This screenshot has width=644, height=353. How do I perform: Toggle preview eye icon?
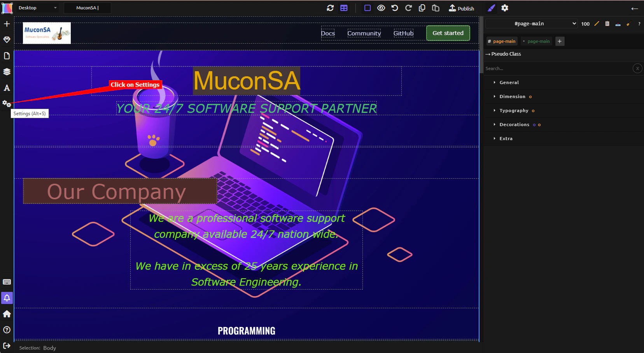381,8
